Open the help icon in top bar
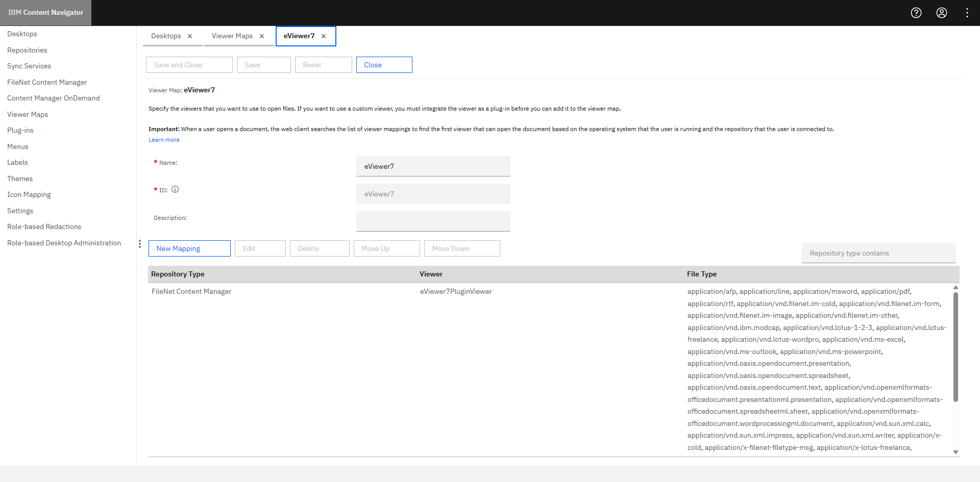This screenshot has width=980, height=482. click(916, 13)
